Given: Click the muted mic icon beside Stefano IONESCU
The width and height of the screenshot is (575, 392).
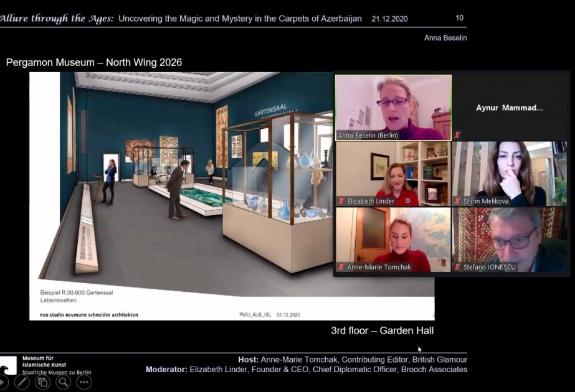Looking at the screenshot, I should (457, 267).
